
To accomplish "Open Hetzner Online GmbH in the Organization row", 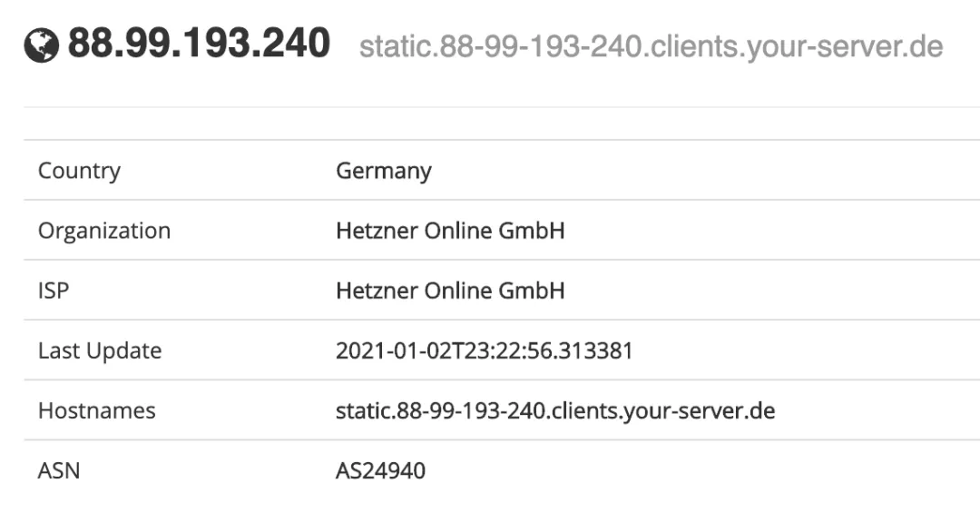I will pos(450,231).
